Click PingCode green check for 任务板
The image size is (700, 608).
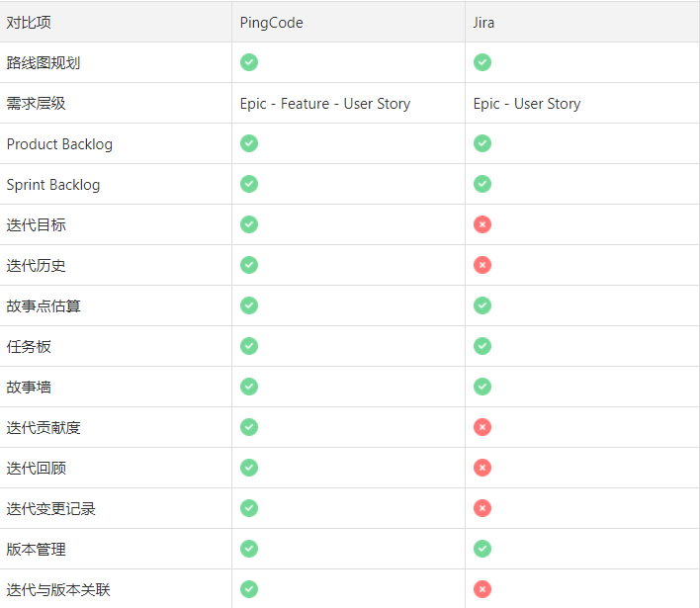tap(249, 346)
